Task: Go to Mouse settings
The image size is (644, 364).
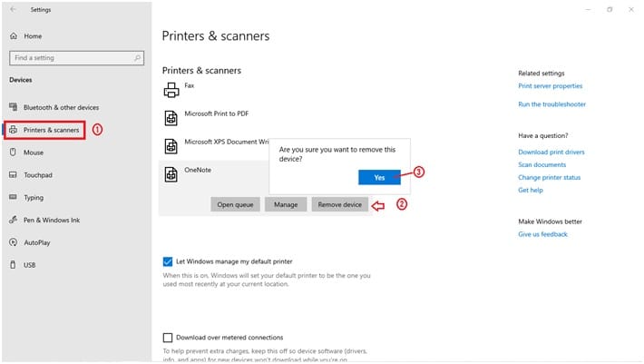Action: click(x=34, y=152)
